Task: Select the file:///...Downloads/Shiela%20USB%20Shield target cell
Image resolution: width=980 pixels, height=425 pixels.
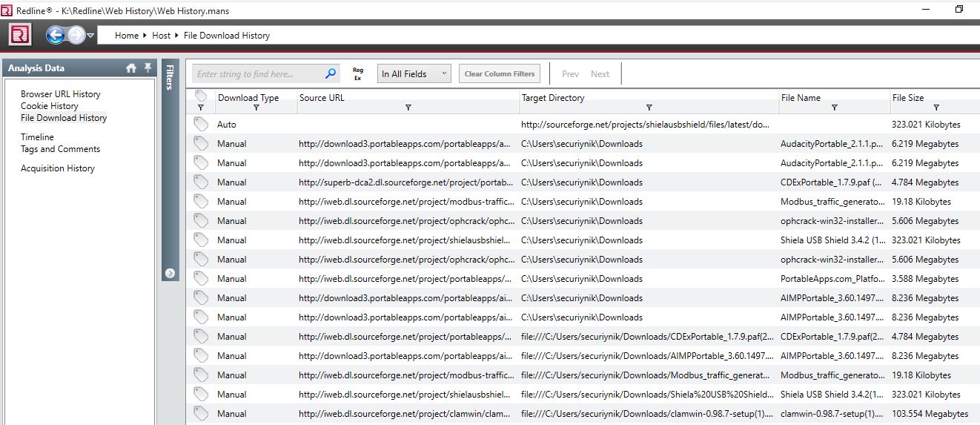Action: point(646,395)
